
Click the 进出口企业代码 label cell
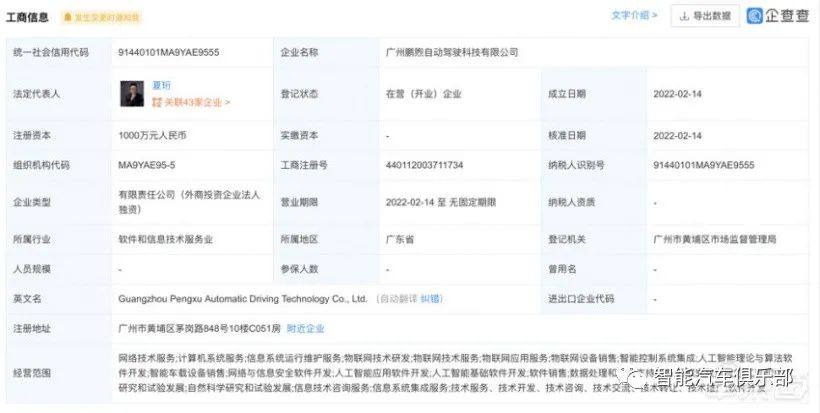pos(594,299)
